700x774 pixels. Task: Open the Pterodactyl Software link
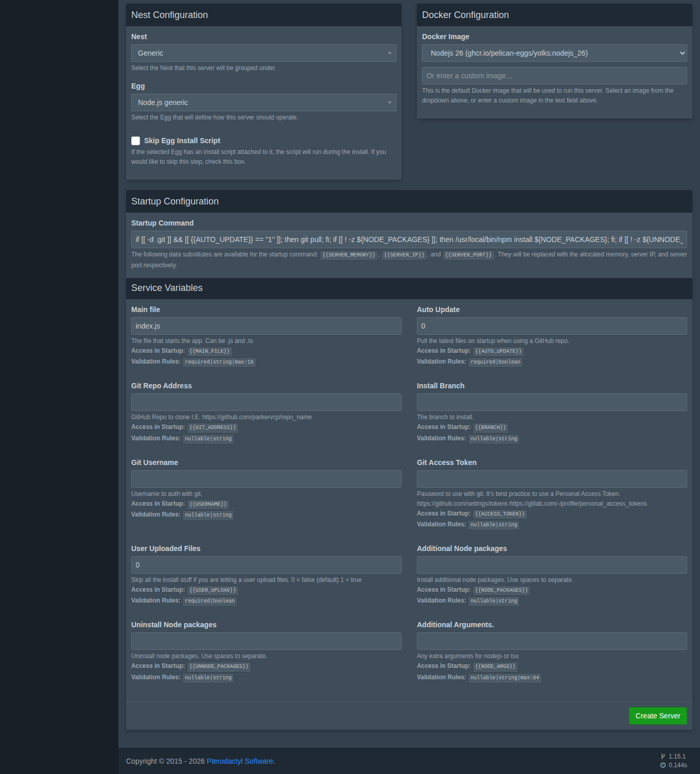coord(240,761)
